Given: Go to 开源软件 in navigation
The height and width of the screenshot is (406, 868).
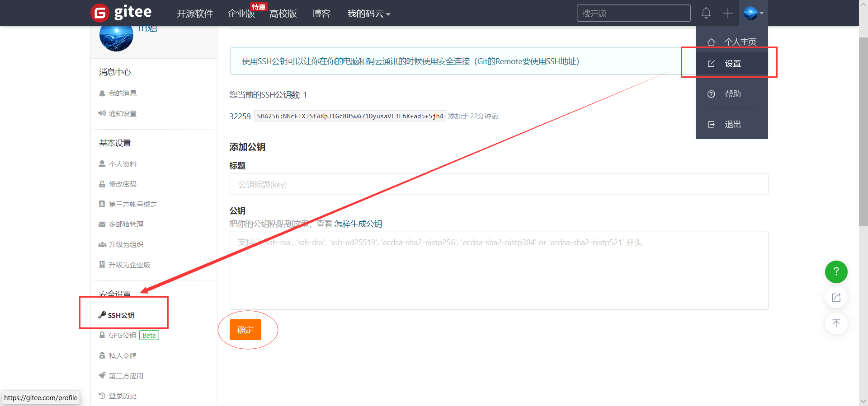Looking at the screenshot, I should 194,14.
